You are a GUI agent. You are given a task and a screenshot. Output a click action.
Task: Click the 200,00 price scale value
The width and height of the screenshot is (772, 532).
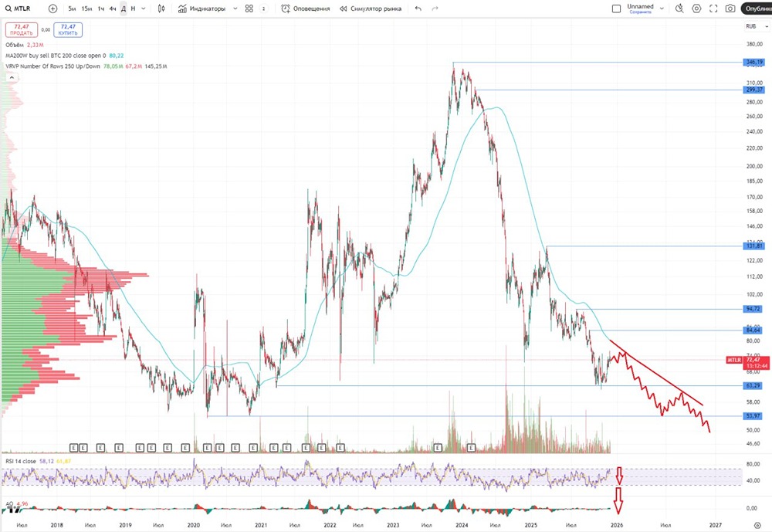tap(754, 166)
